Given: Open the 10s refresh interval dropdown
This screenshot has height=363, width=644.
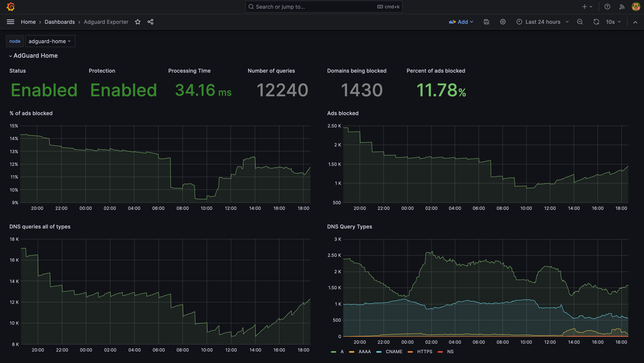Looking at the screenshot, I should (613, 22).
